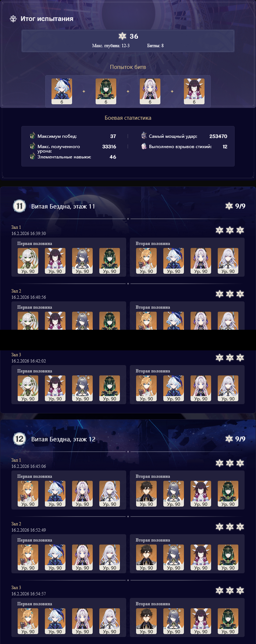Open Zhongli's portrait in floor 12 Зал 1
Viewport: 256px width, 644px height.
(146, 494)
